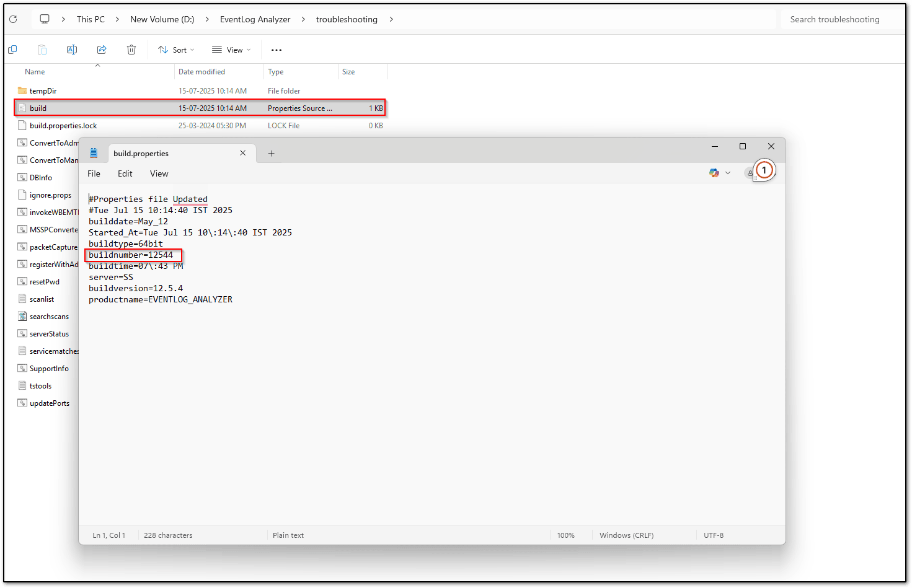Click the server=SS line in Notepad
Screen dimensions: 912x588
(111, 277)
